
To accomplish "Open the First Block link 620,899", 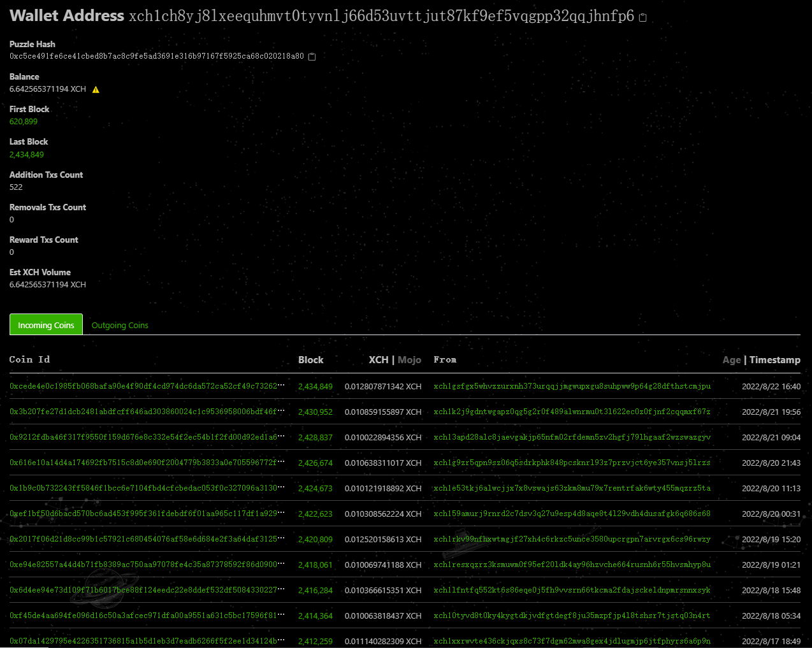I will [23, 122].
